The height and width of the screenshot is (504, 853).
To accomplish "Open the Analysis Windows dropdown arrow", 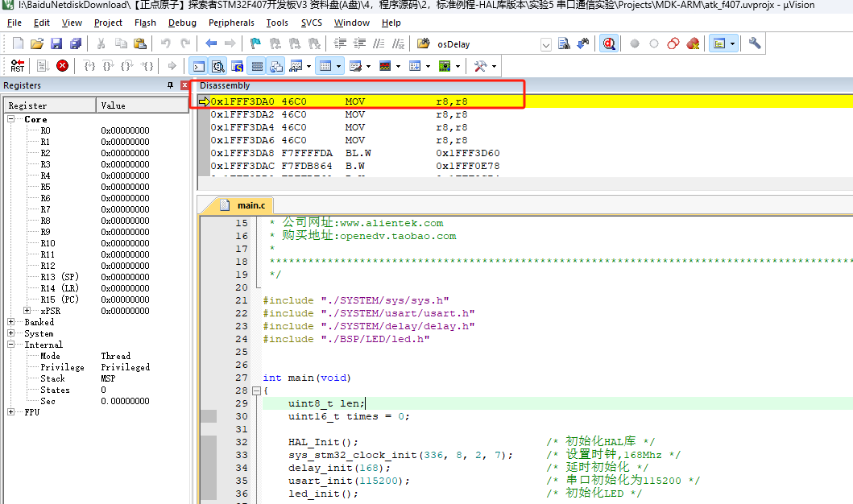I will (398, 66).
